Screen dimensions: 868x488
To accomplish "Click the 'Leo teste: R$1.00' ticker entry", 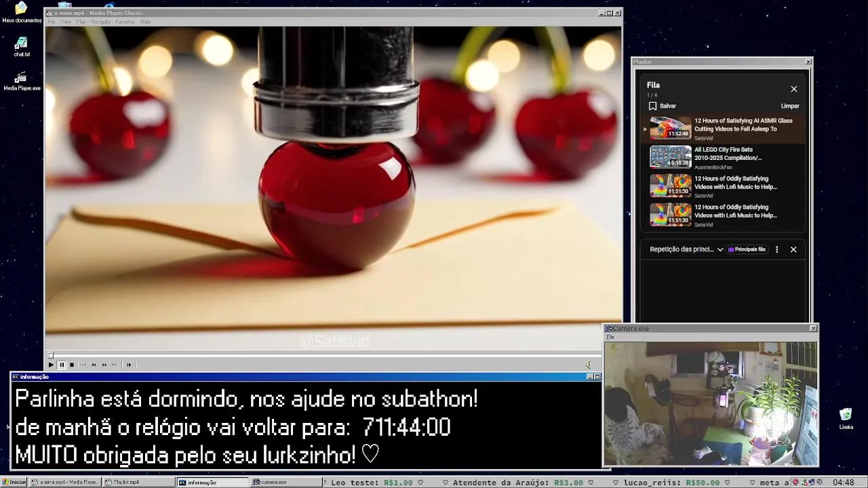I will click(x=372, y=483).
